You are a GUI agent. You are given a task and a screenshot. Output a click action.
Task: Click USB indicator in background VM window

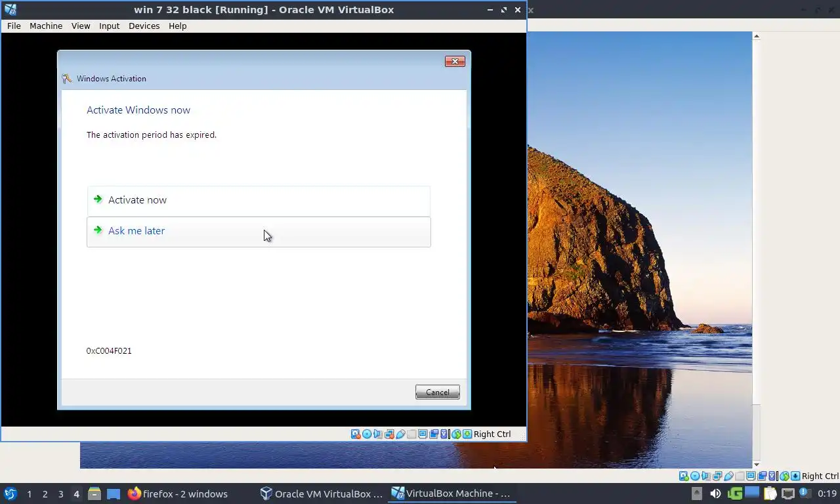pyautogui.click(x=728, y=476)
